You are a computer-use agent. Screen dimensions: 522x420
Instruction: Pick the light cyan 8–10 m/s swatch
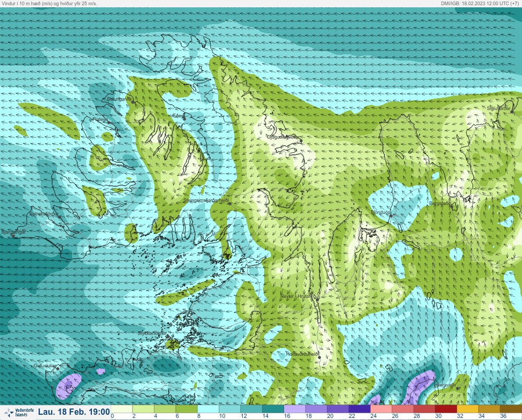(x=208, y=409)
